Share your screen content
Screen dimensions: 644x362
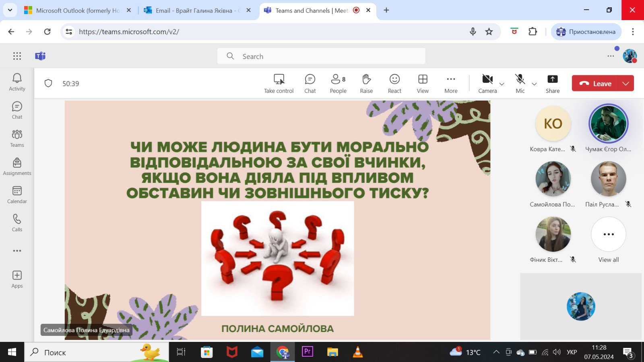pyautogui.click(x=553, y=84)
